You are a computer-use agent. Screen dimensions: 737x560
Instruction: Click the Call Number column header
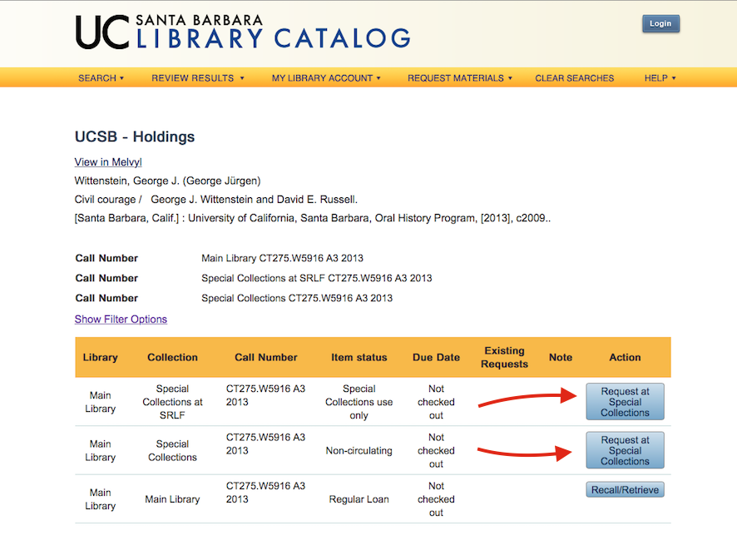[x=266, y=357]
